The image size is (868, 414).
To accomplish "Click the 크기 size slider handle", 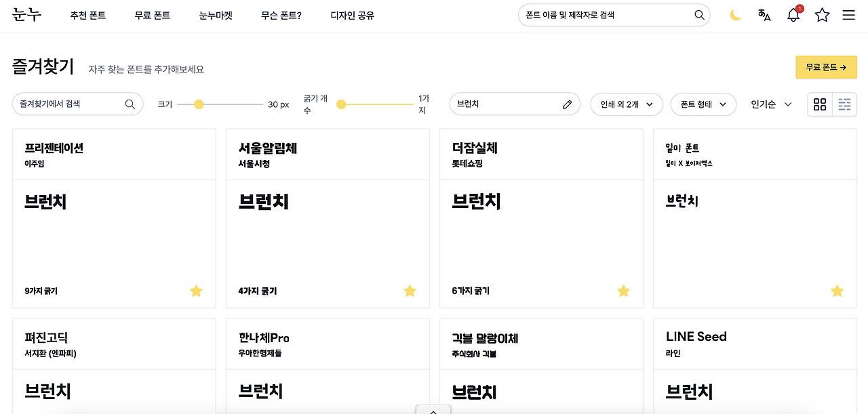I will tap(199, 104).
